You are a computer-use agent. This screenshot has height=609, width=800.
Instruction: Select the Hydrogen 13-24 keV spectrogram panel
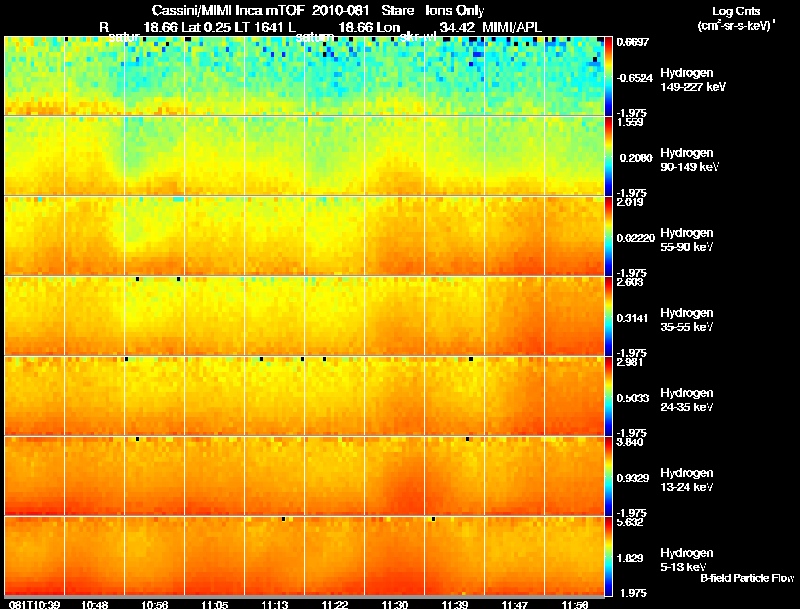pyautogui.click(x=304, y=476)
